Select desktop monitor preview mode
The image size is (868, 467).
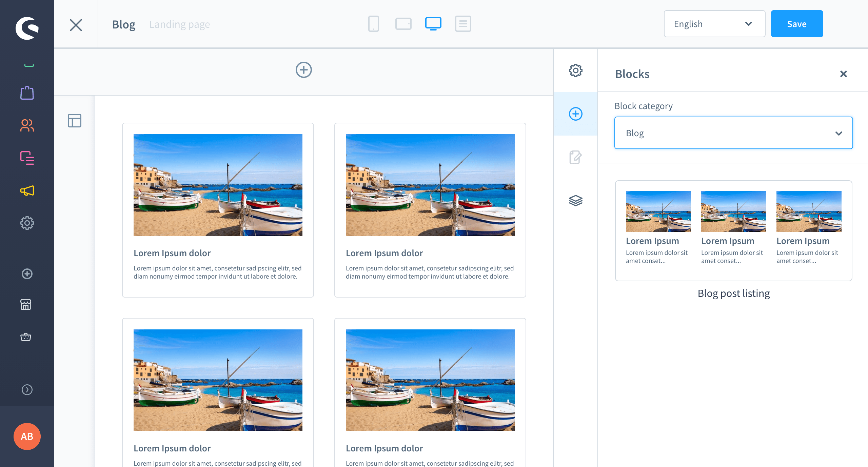[x=433, y=24]
